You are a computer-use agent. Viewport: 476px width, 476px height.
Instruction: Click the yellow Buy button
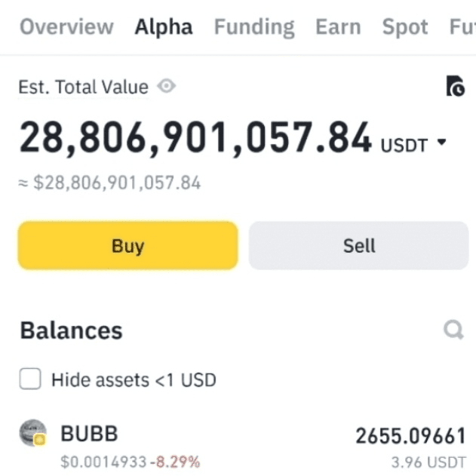(x=127, y=245)
